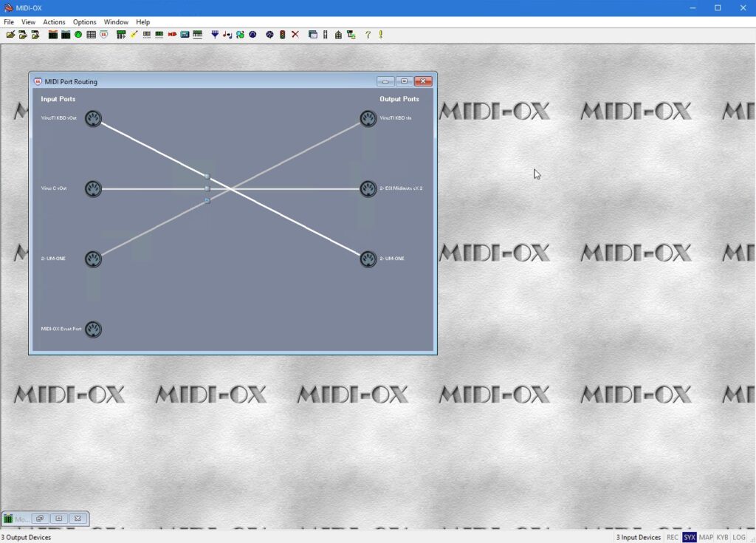The image size is (756, 543).
Task: Toggle the MAP status bar indicator
Action: pyautogui.click(x=706, y=537)
